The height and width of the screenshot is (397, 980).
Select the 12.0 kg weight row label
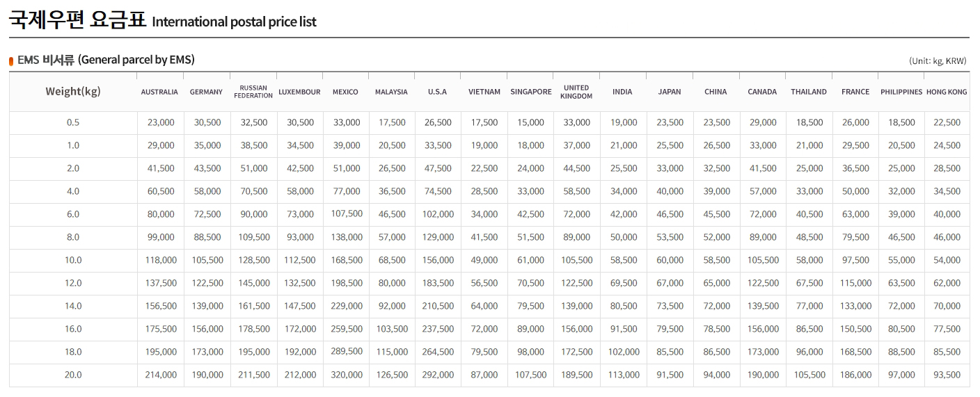click(x=73, y=283)
